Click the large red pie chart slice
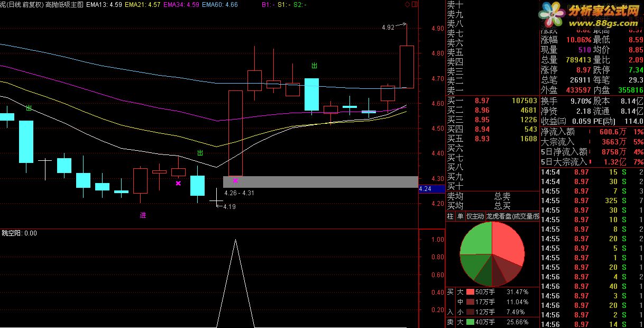This screenshot has width=644, height=328. [x=507, y=243]
